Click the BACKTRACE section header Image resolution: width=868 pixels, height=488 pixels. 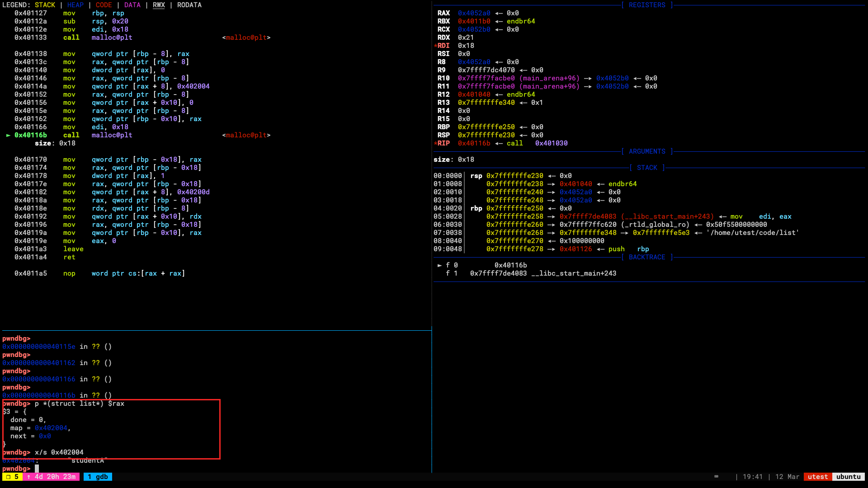pos(647,257)
